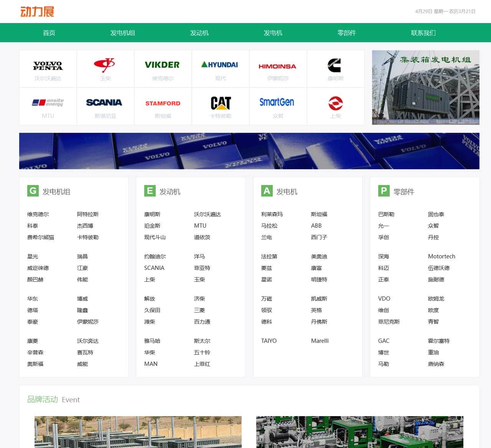Image resolution: width=491 pixels, height=448 pixels.
Task: Open the STAMFORD brand logo tile
Action: point(163,106)
